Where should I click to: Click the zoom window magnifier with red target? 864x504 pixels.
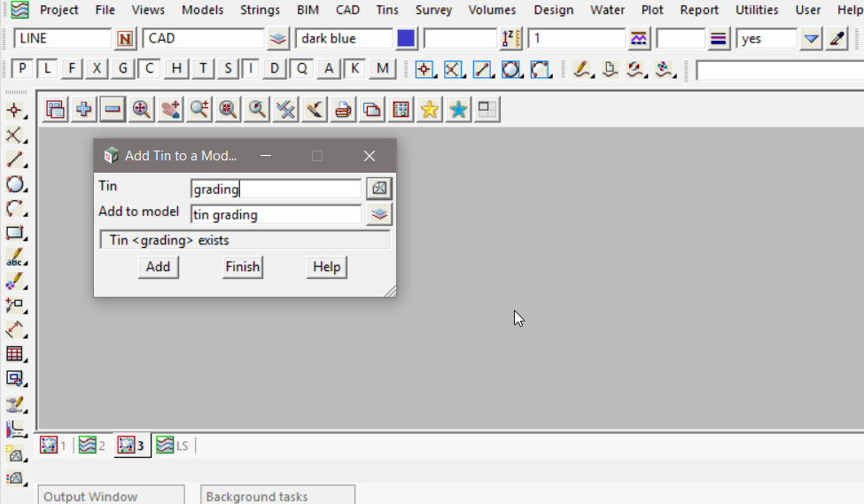pos(228,110)
